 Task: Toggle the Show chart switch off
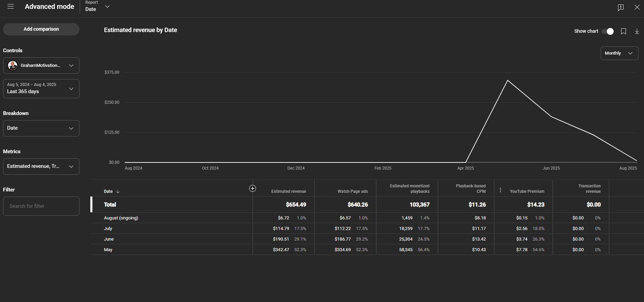point(608,31)
